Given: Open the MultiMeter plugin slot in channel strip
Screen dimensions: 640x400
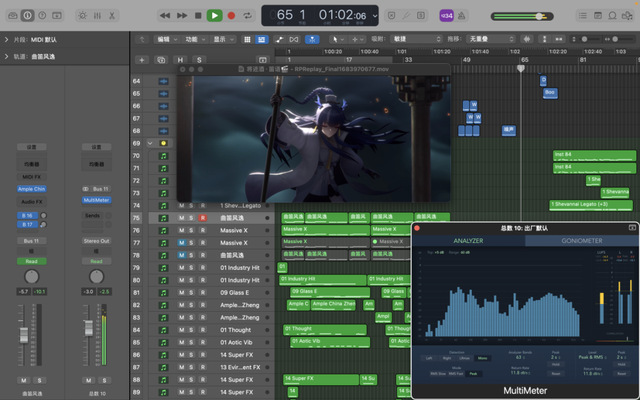Looking at the screenshot, I should click(96, 200).
